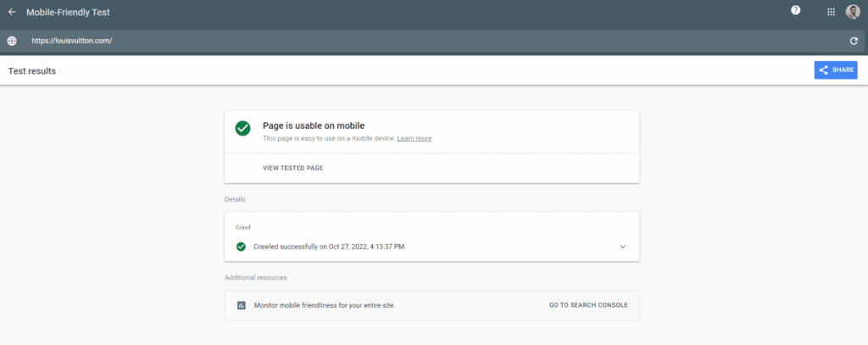This screenshot has height=345, width=868.
Task: Expand the Crawled successfully row
Action: tap(431, 247)
